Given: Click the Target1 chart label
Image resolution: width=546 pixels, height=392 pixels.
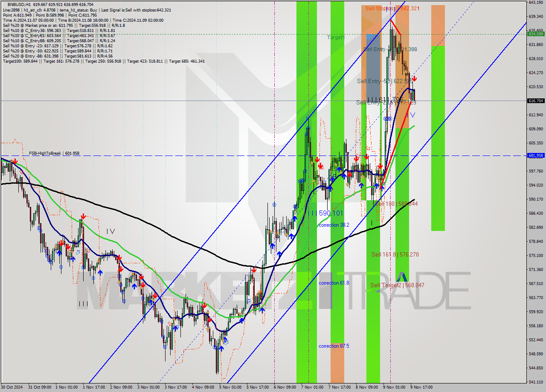Looking at the screenshot, I should [336, 37].
